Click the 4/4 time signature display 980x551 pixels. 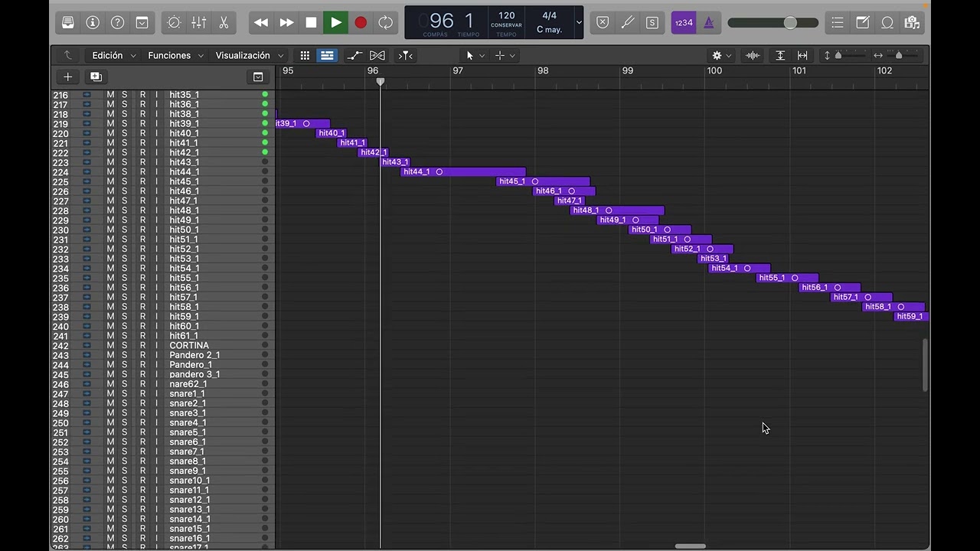point(550,16)
